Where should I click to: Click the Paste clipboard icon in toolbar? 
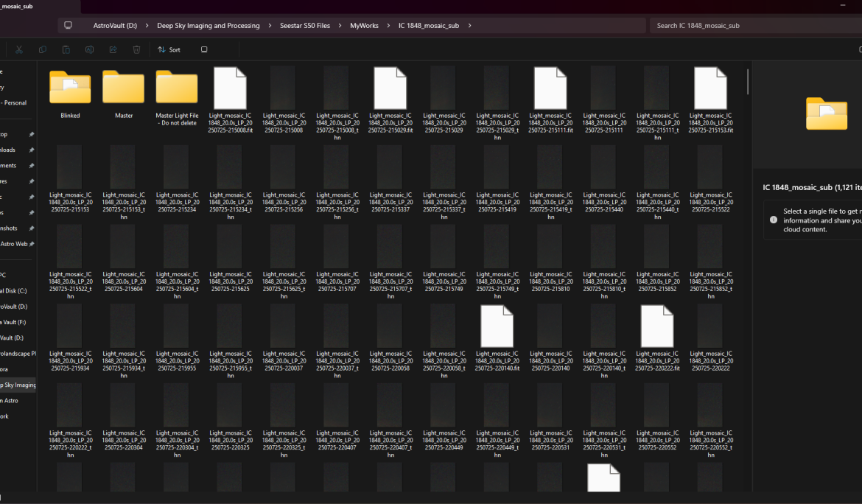coord(66,49)
